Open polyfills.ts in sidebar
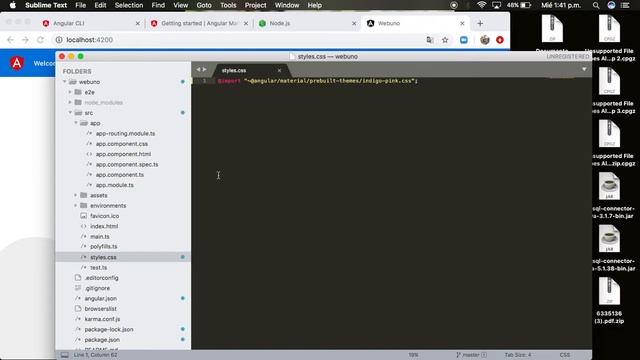This screenshot has height=360, width=640. coord(104,247)
